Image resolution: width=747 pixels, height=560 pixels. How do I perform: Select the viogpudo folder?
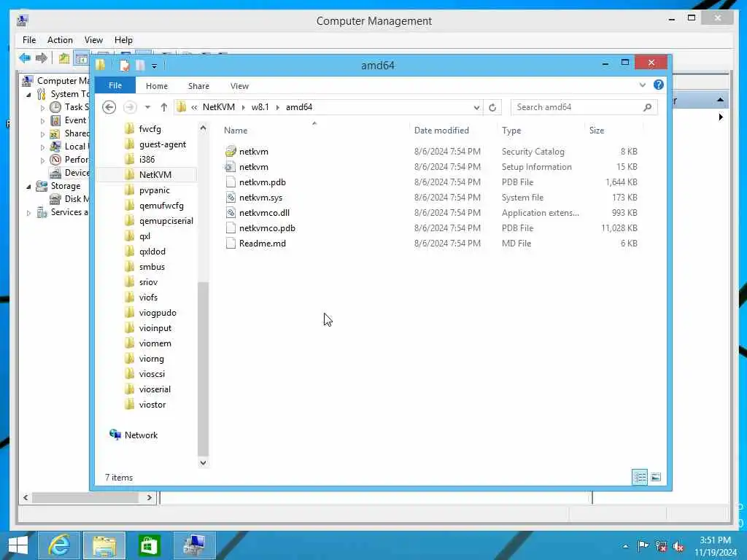coord(158,313)
